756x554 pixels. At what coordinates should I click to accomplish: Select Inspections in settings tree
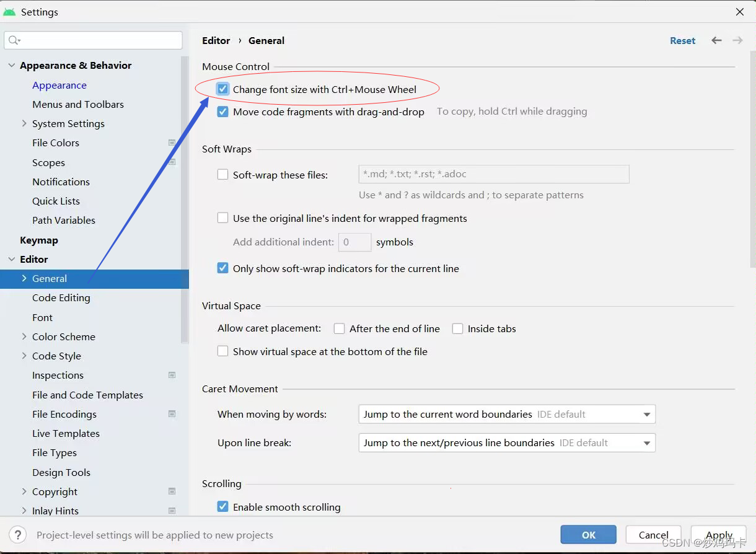pos(58,375)
